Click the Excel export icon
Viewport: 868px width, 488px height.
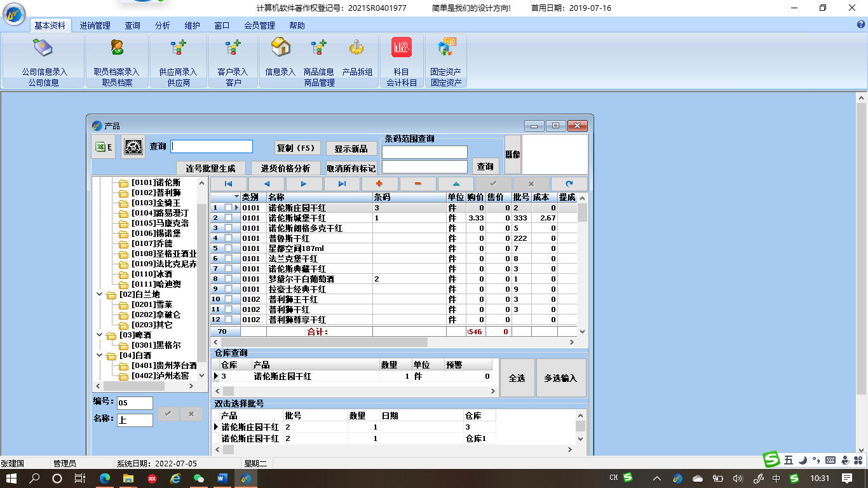103,147
